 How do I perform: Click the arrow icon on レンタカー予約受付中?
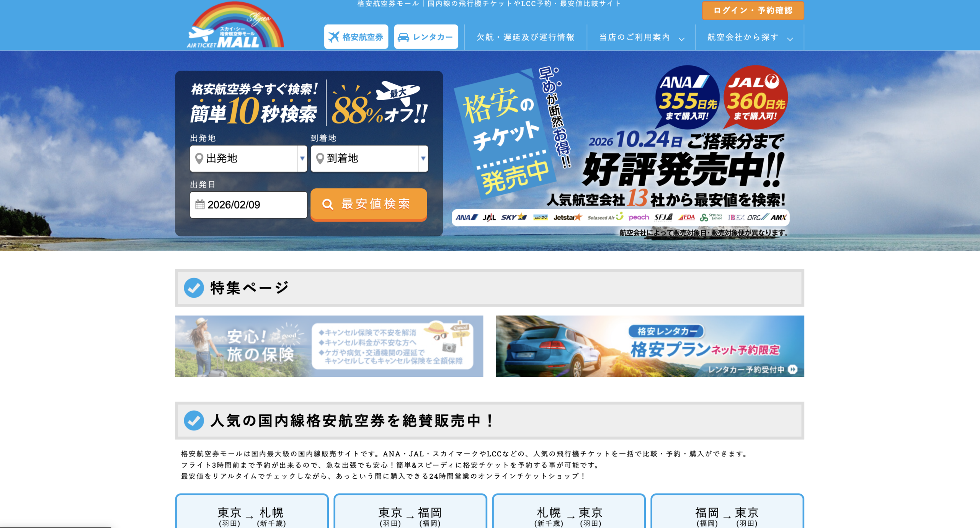point(793,369)
